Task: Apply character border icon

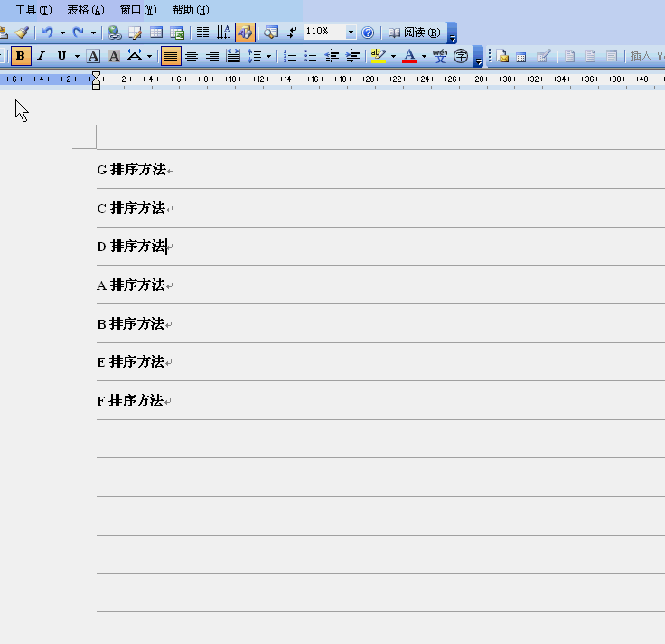Action: pos(93,56)
